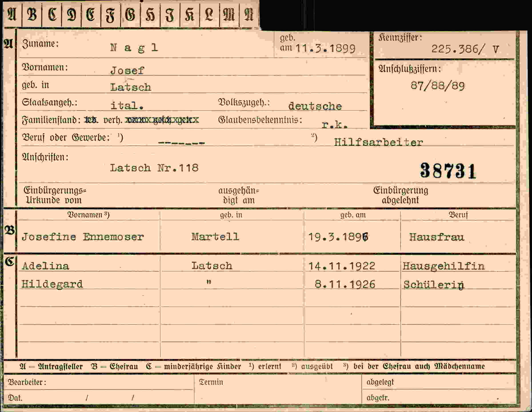Click the 'Zuname:' field label
The width and height of the screenshot is (532, 412).
coord(40,44)
